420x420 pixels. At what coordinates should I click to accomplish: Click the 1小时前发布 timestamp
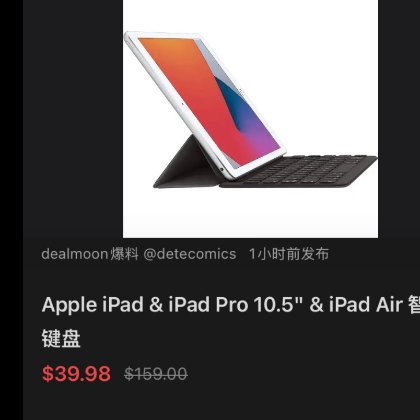pyautogui.click(x=289, y=254)
